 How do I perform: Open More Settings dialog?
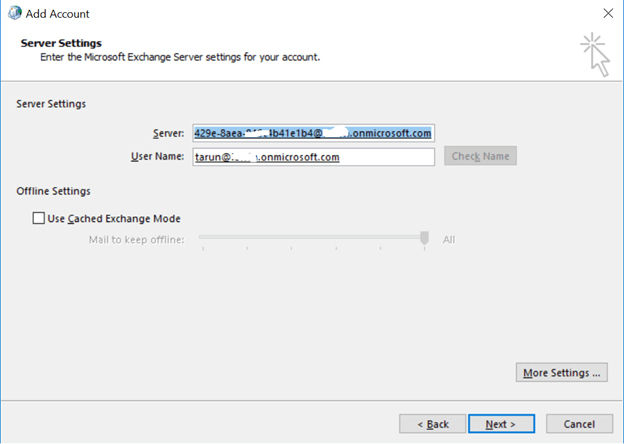pos(562,372)
